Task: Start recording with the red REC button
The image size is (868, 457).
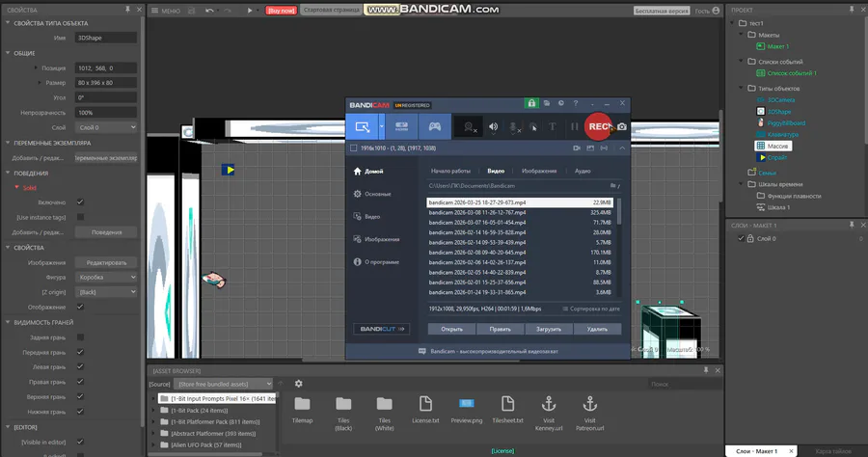Action: tap(598, 126)
